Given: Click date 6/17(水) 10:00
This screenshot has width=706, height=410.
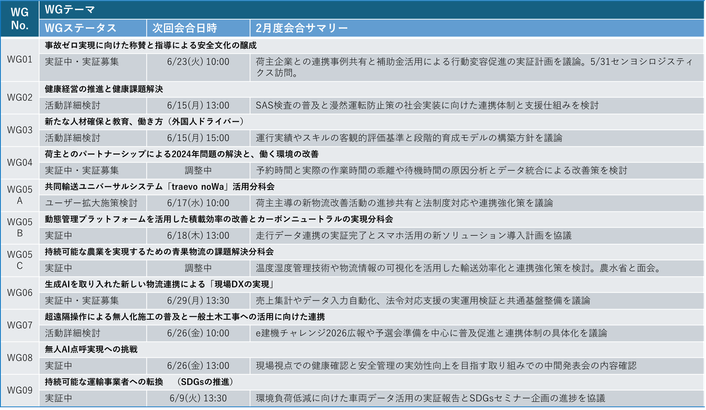Looking at the screenshot, I should (198, 203).
